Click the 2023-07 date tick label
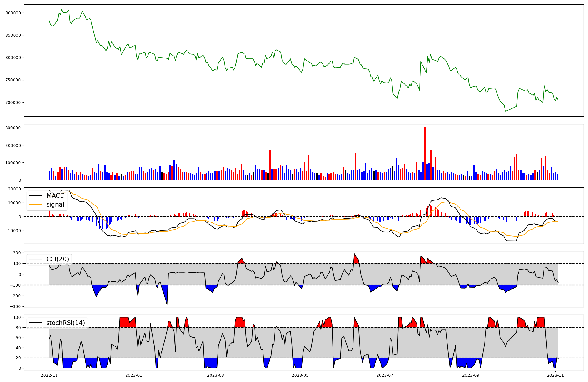Screen dimensions: 588x382 pos(385,375)
